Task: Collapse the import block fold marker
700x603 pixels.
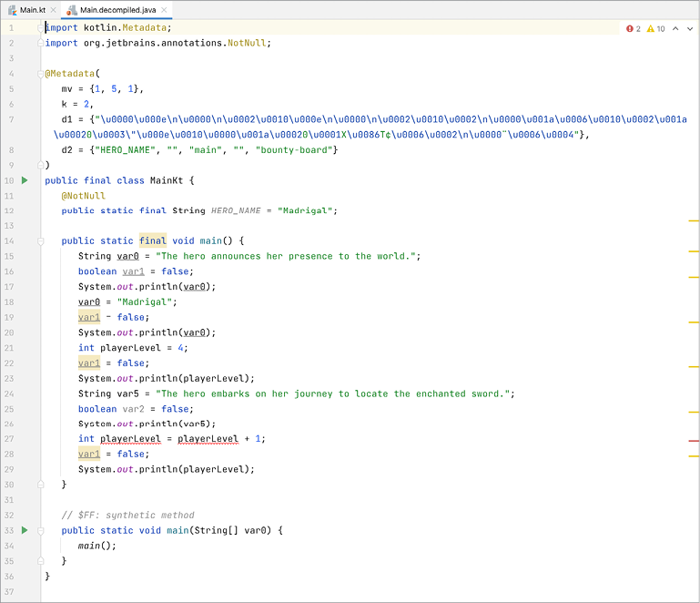Action: point(41,28)
